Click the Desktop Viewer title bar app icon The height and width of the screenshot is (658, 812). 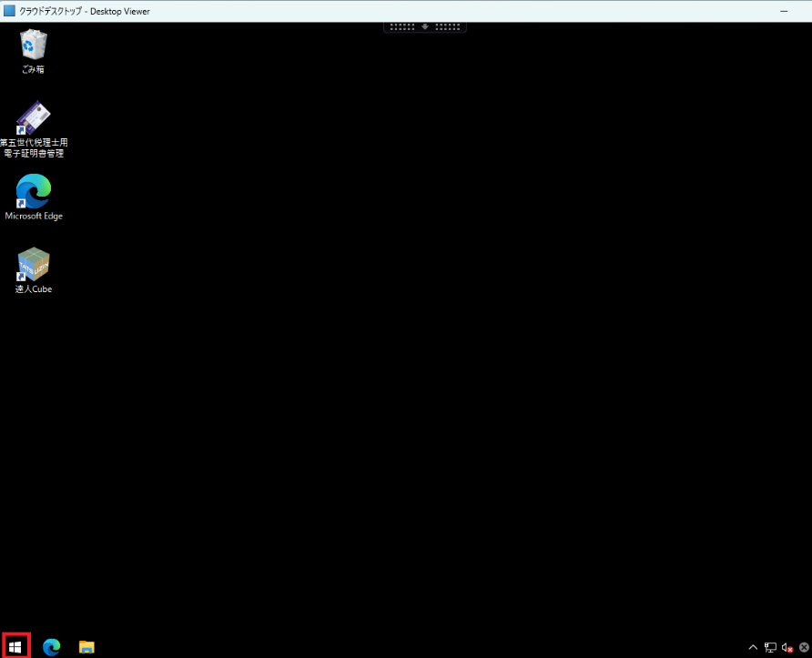(9, 11)
